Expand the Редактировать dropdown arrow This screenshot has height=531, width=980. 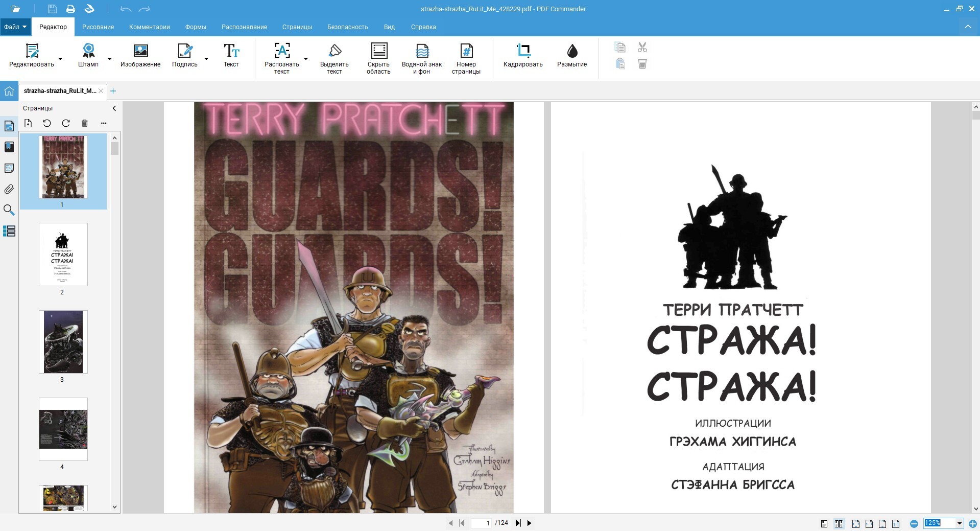coord(60,59)
